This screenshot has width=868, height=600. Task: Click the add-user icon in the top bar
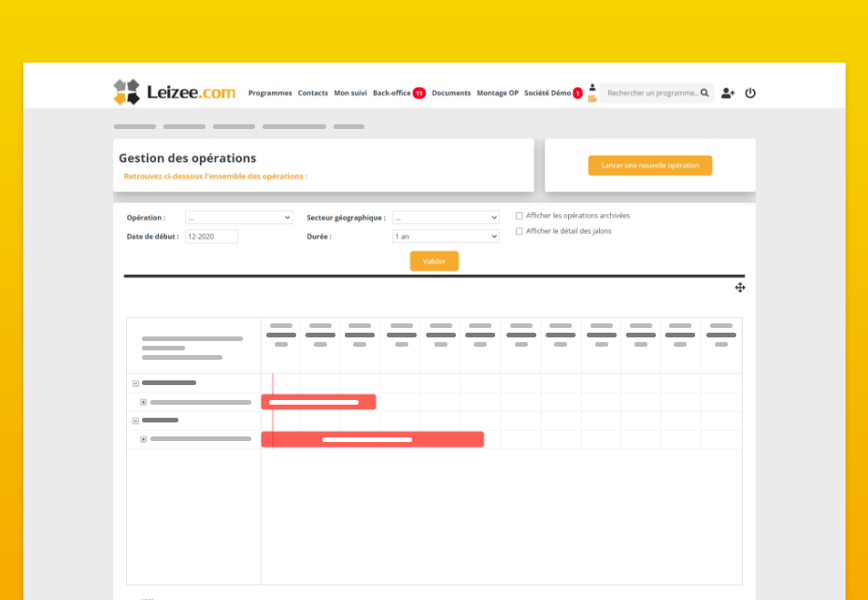click(728, 93)
